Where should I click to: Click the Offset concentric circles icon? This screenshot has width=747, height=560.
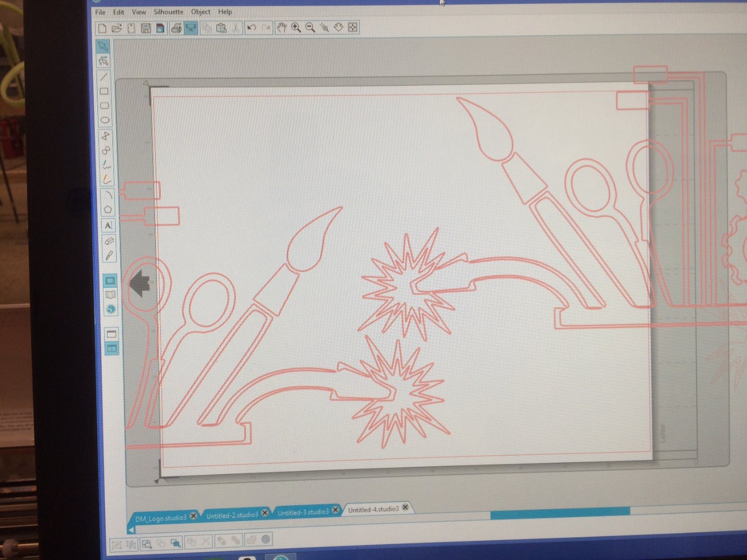click(266, 539)
